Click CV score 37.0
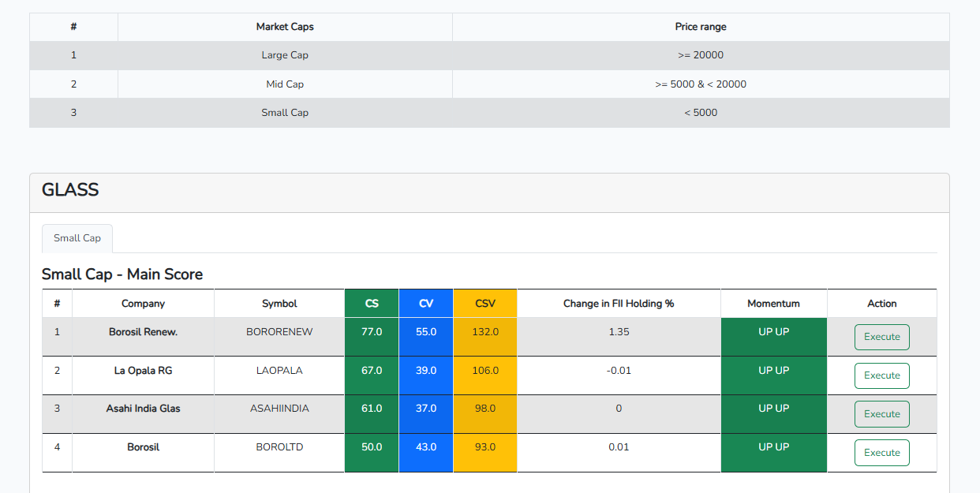This screenshot has width=980, height=493. click(426, 409)
